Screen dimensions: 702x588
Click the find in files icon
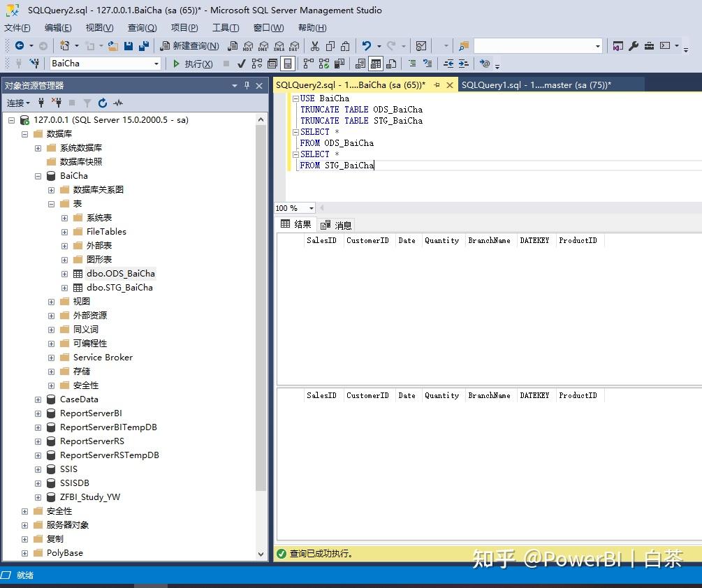[x=464, y=45]
